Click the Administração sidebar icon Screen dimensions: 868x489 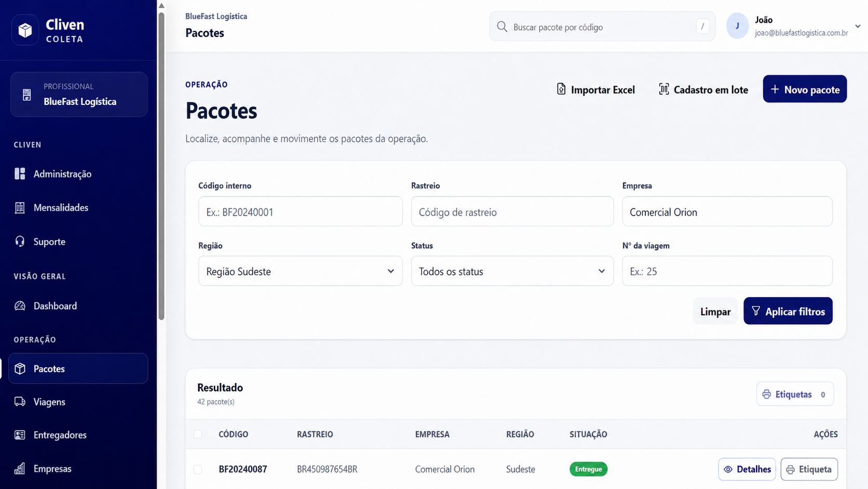(x=20, y=174)
